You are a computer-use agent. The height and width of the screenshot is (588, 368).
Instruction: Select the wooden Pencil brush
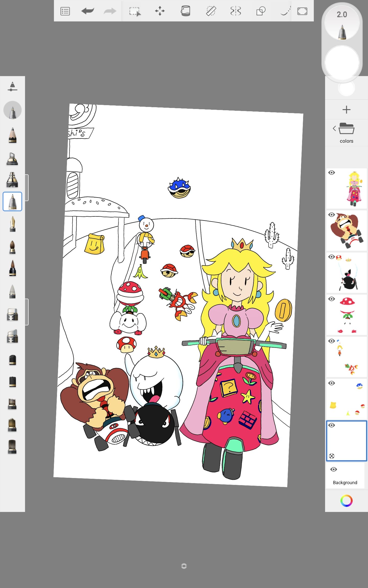coord(13,135)
